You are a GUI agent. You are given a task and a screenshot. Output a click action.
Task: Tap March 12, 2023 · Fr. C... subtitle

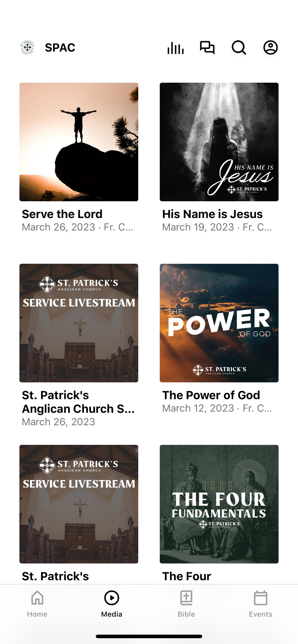click(x=217, y=408)
